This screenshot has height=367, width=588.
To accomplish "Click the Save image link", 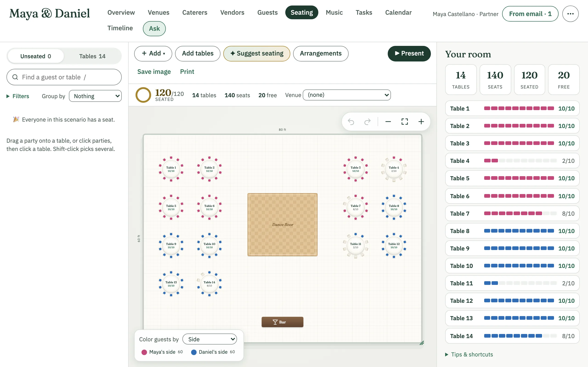I will click(x=154, y=72).
